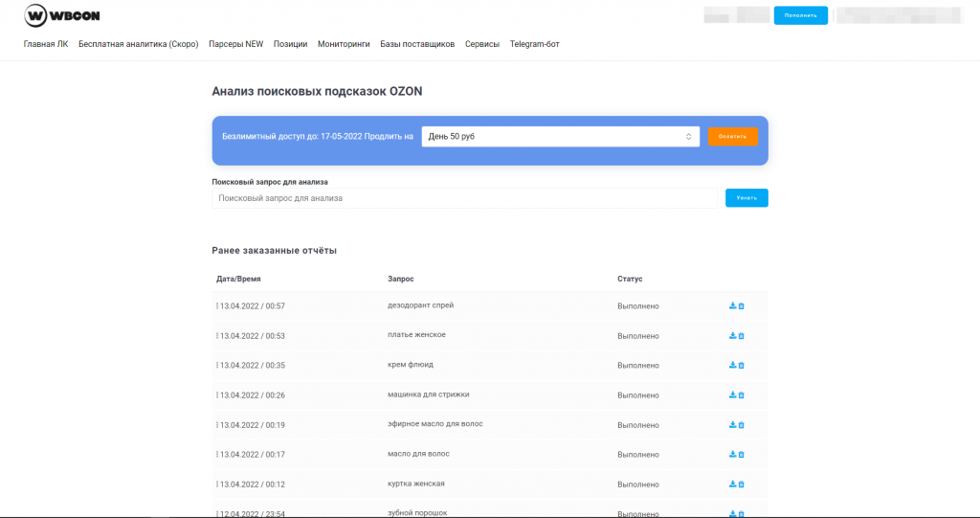Focus the Поисковый запрос для анализа field

click(x=464, y=198)
